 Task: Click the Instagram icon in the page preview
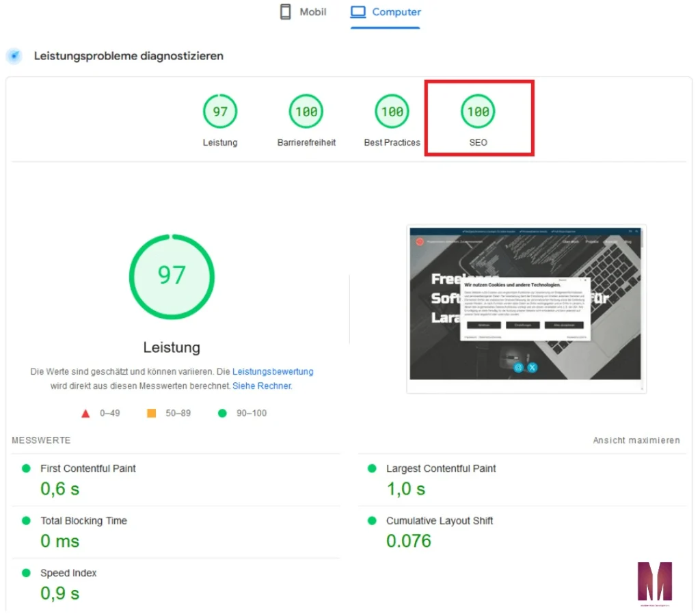[x=519, y=368]
